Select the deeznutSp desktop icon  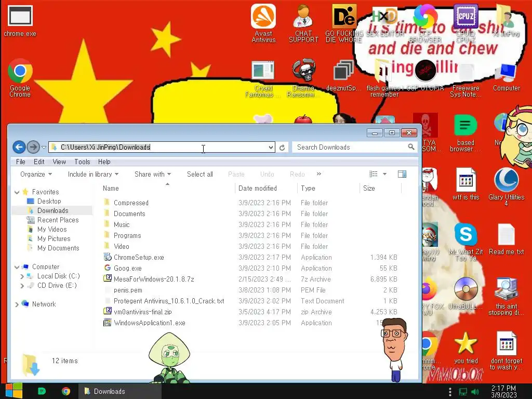[x=343, y=75]
